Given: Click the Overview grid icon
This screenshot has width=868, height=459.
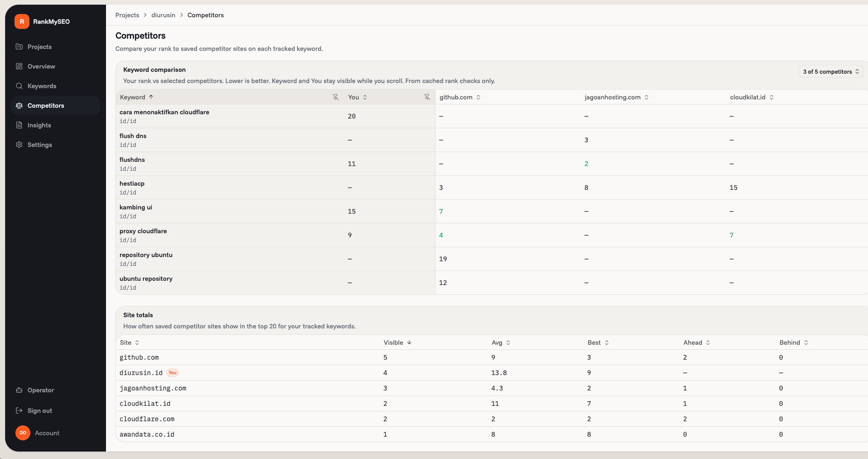Looking at the screenshot, I should pyautogui.click(x=19, y=66).
